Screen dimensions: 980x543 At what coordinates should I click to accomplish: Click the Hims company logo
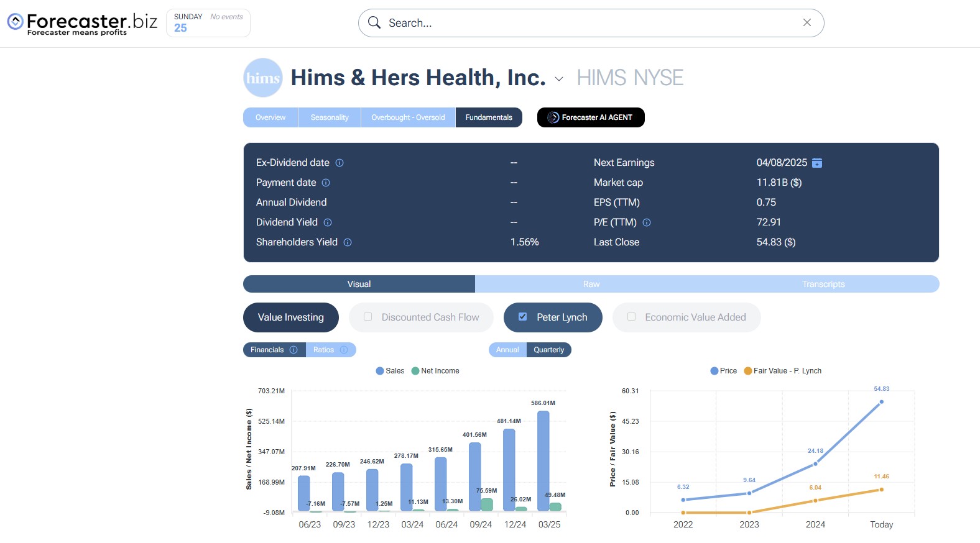click(x=262, y=78)
